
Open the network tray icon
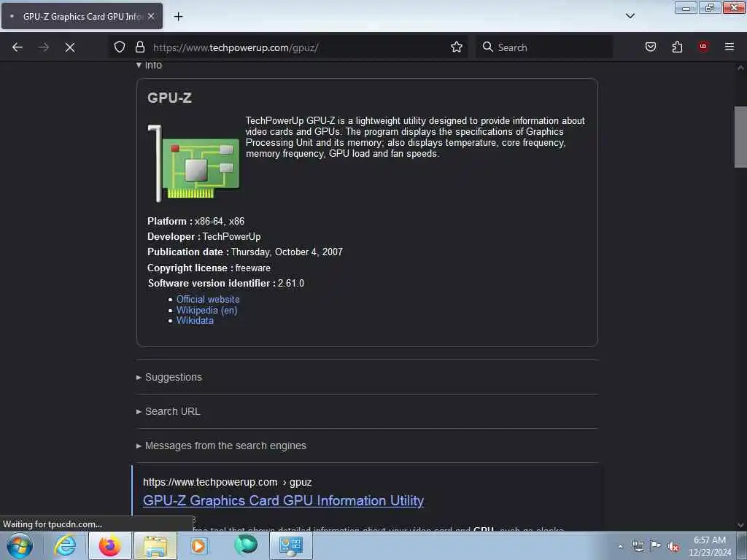pos(638,546)
